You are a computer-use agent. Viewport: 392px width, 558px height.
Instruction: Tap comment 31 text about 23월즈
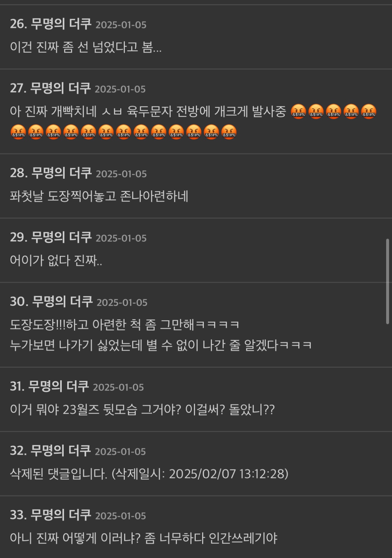(142, 409)
